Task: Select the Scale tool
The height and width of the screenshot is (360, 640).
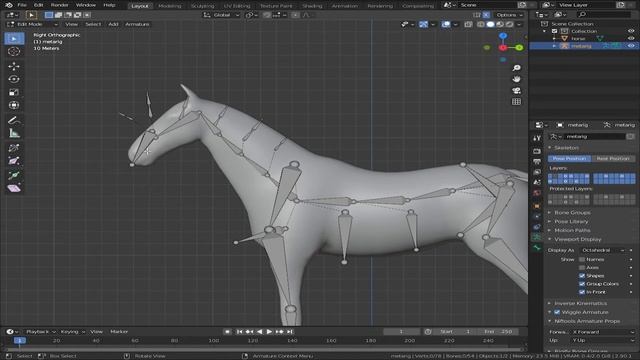Action: 14,92
